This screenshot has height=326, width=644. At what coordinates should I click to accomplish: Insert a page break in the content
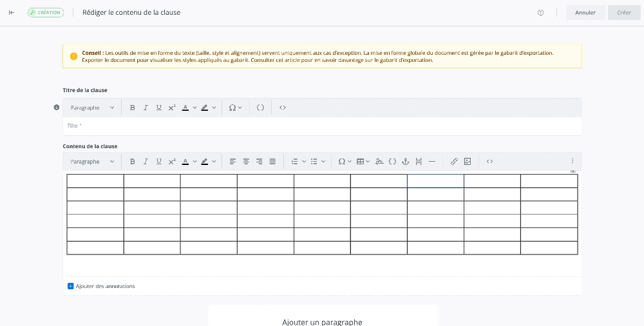[419, 162]
